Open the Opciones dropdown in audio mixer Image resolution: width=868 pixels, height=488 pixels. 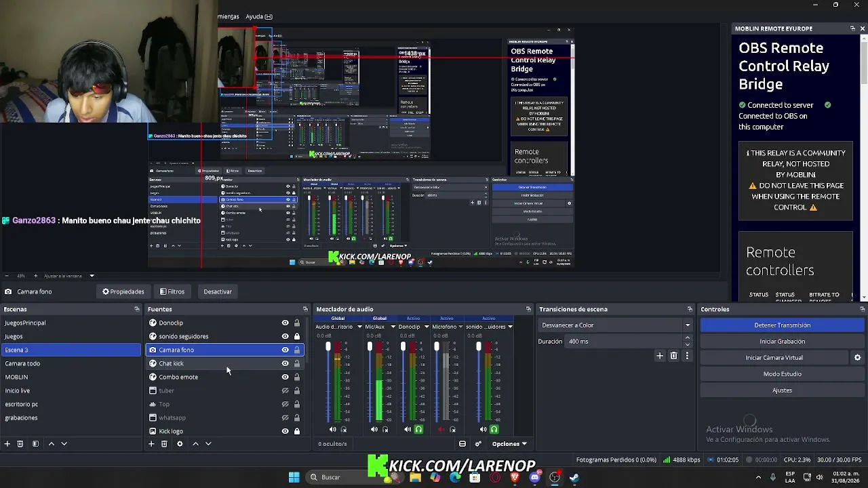[x=509, y=444]
